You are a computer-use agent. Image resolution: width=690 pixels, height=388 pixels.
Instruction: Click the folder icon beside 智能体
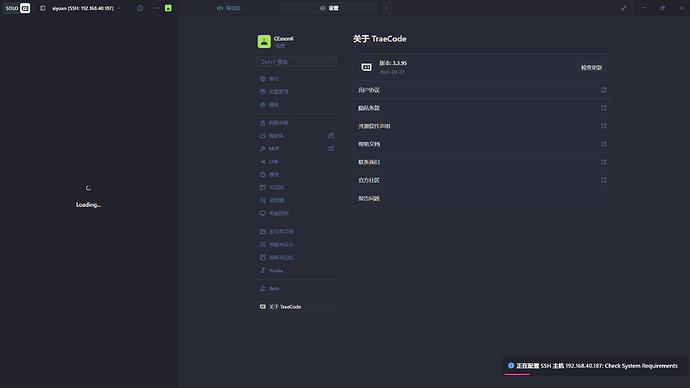[331, 135]
